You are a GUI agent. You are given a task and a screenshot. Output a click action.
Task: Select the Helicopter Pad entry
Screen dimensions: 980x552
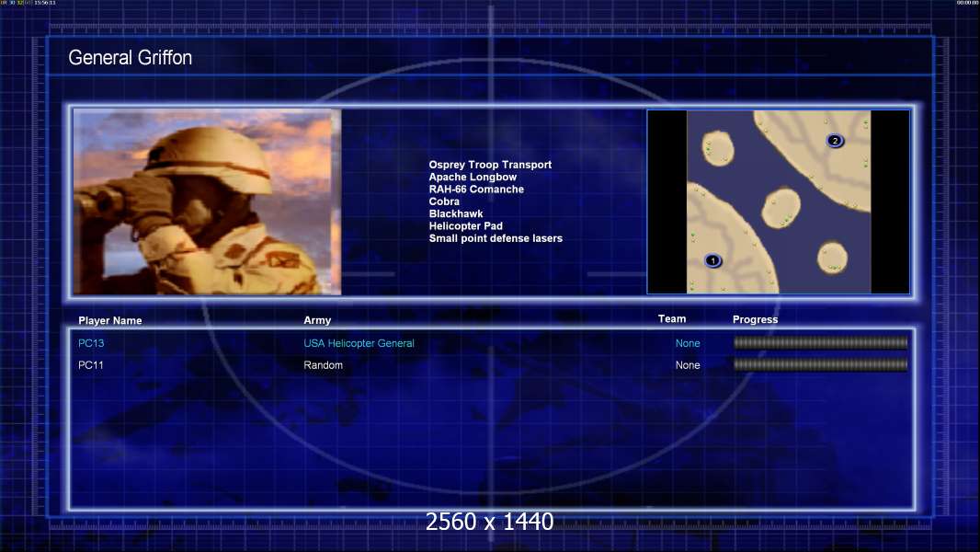point(465,226)
